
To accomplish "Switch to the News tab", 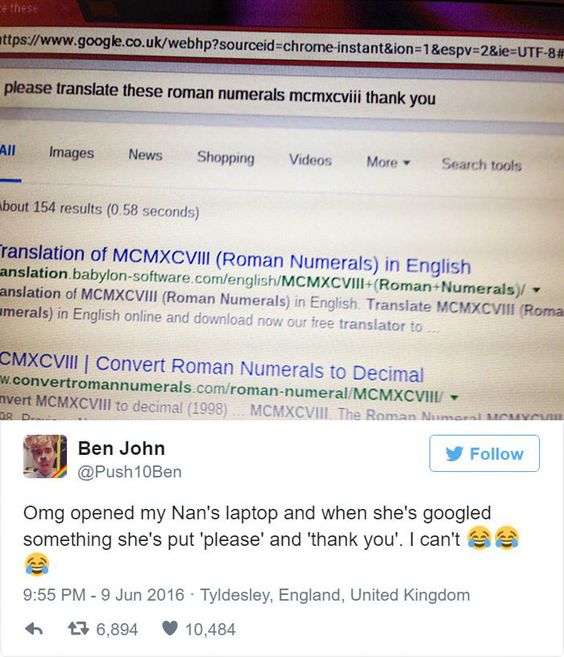I will (x=145, y=155).
